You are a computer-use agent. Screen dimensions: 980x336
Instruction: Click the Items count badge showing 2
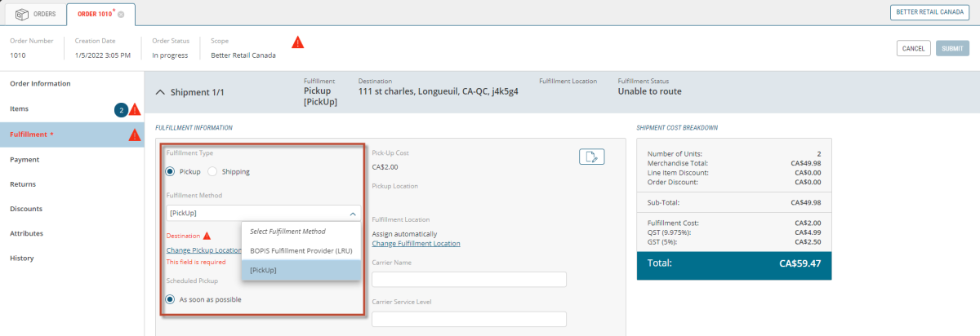(x=121, y=109)
